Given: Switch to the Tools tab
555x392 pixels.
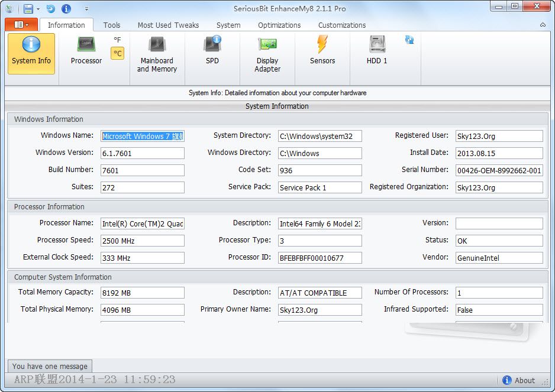Looking at the screenshot, I should click(x=112, y=25).
